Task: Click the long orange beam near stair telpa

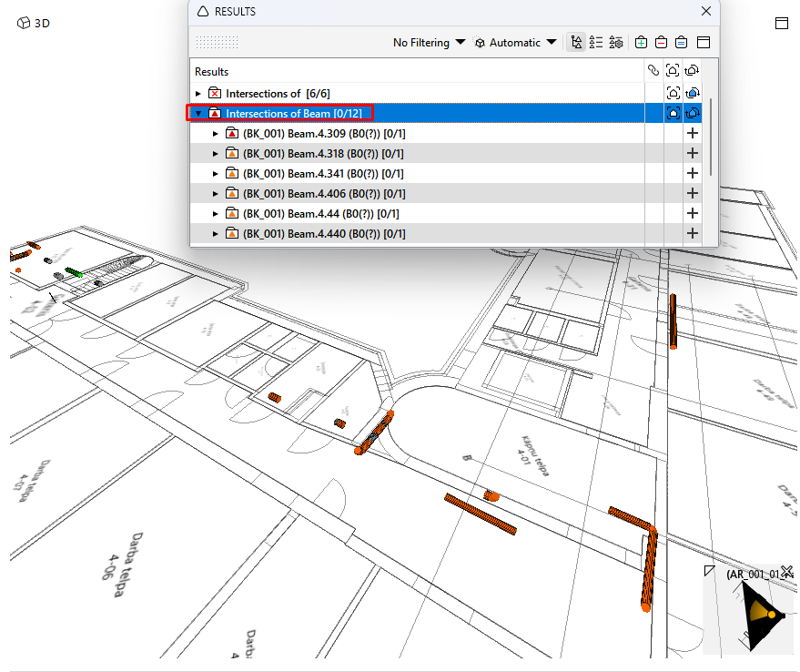Action: tap(481, 514)
